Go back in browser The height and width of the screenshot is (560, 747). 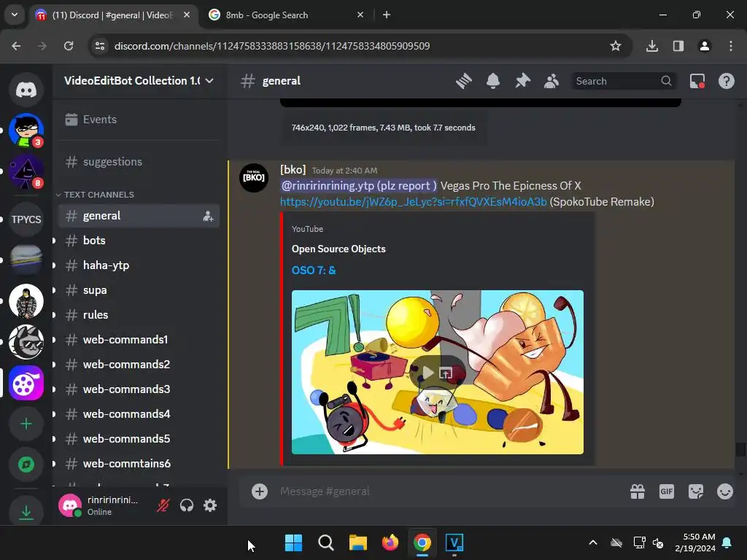click(x=16, y=46)
